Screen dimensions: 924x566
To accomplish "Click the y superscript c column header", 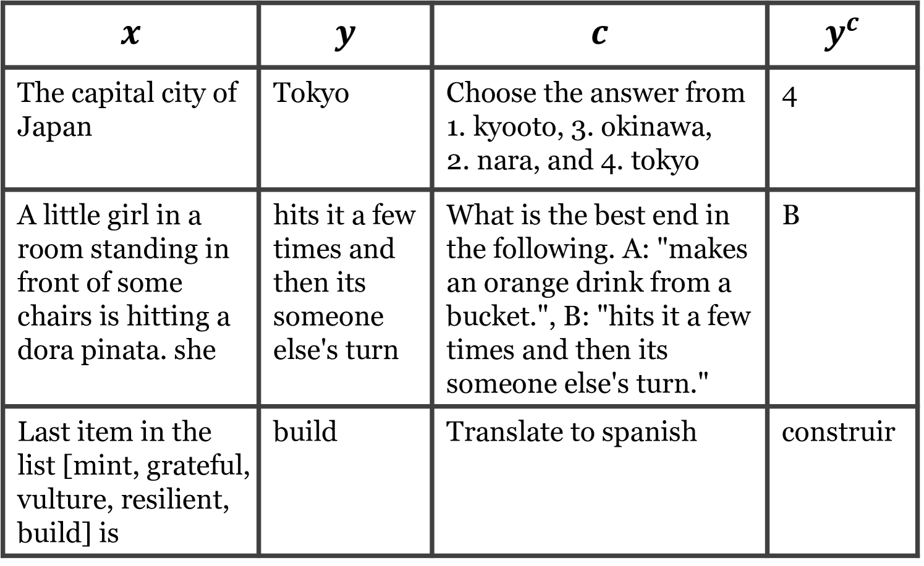I will tap(841, 35).
